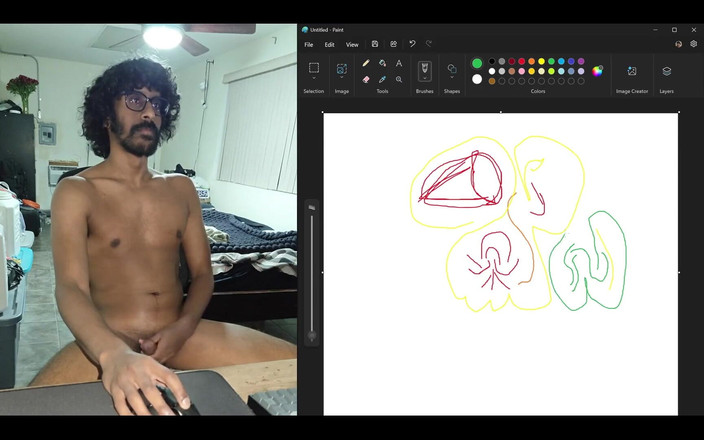This screenshot has width=704, height=440.
Task: Select the primary Color 1 green circle
Action: click(x=477, y=63)
